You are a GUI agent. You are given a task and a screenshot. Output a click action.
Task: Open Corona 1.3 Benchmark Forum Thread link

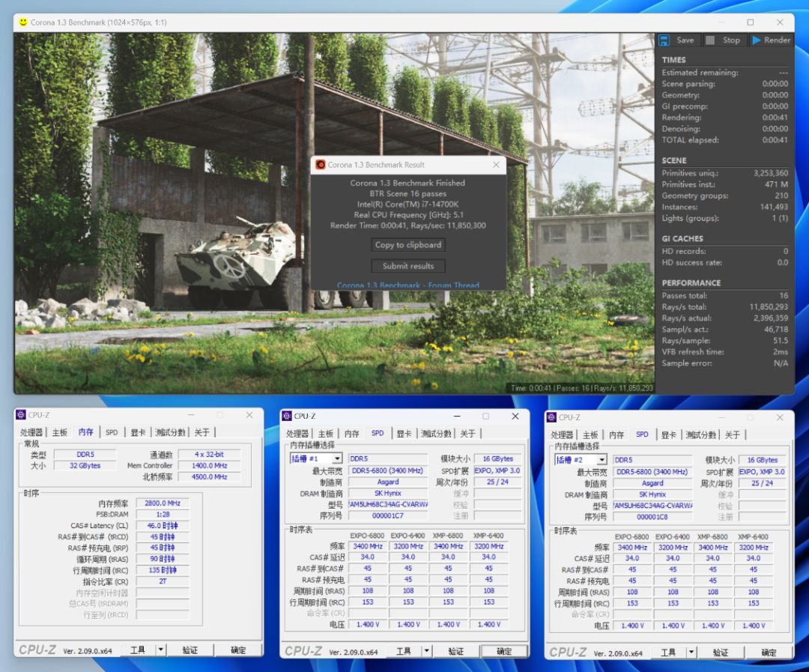pyautogui.click(x=408, y=285)
